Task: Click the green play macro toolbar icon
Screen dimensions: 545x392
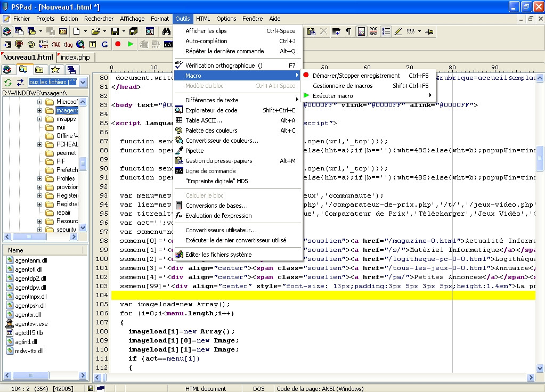Action: [130, 44]
